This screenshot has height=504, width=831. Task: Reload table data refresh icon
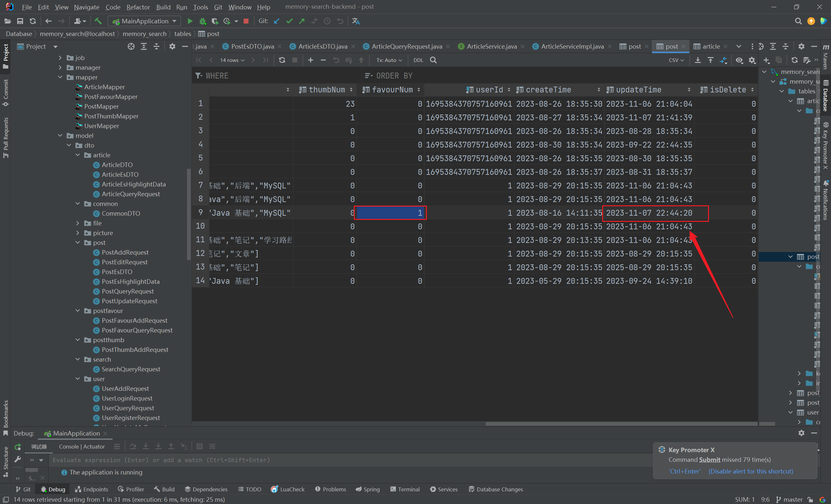click(x=282, y=60)
